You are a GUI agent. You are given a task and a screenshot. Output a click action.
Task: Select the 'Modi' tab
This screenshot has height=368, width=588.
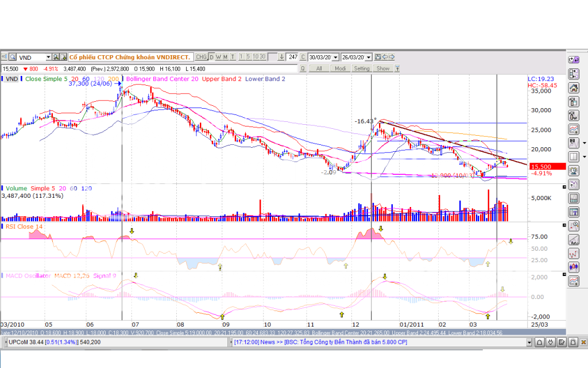(341, 68)
